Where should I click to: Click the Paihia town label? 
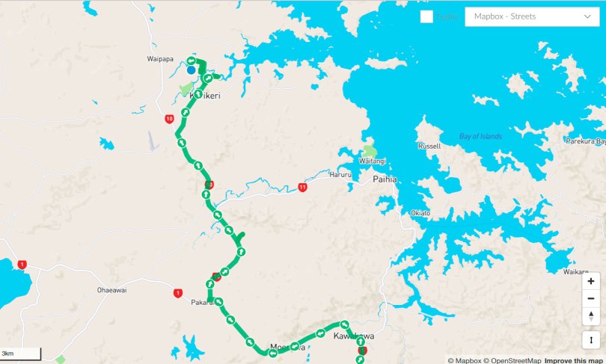point(385,179)
